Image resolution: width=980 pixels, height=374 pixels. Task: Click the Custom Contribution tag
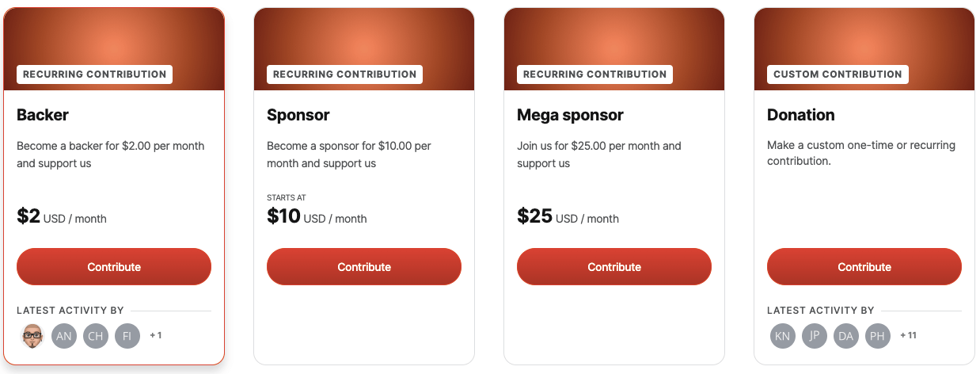click(x=838, y=74)
